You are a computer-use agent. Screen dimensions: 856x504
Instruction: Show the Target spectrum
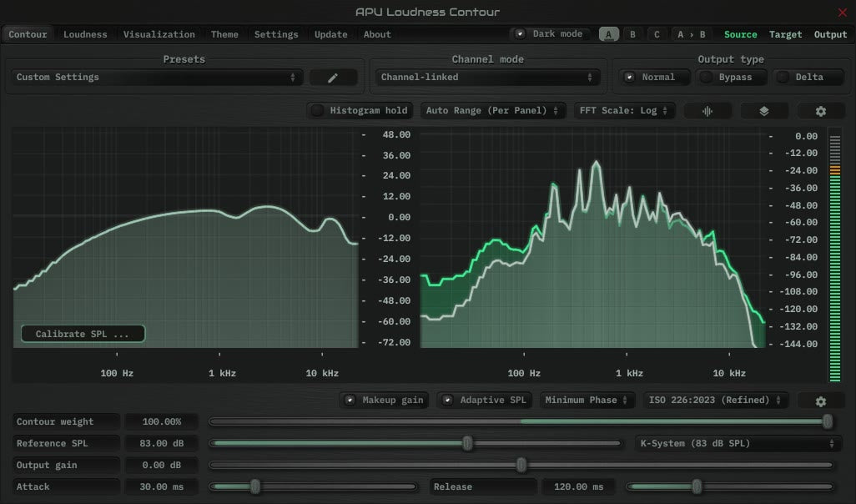point(786,34)
